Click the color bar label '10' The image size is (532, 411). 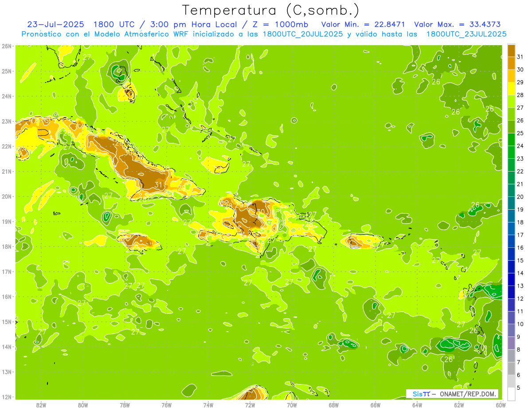(x=520, y=324)
